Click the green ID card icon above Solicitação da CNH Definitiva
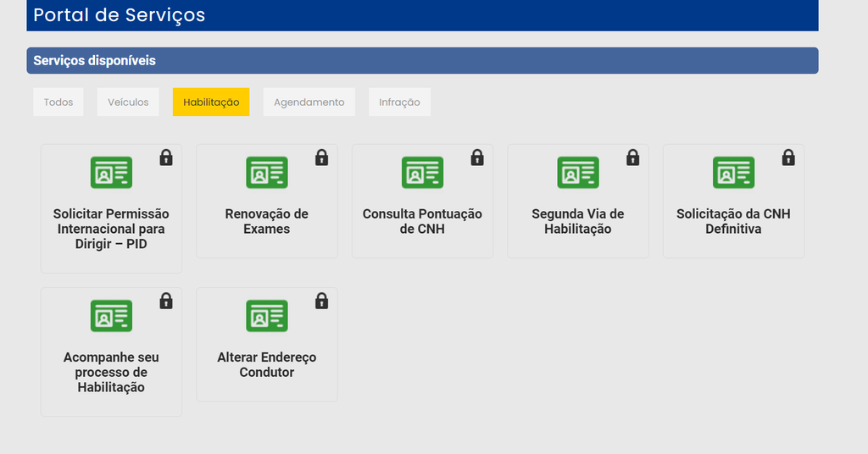This screenshot has width=868, height=454. tap(733, 173)
